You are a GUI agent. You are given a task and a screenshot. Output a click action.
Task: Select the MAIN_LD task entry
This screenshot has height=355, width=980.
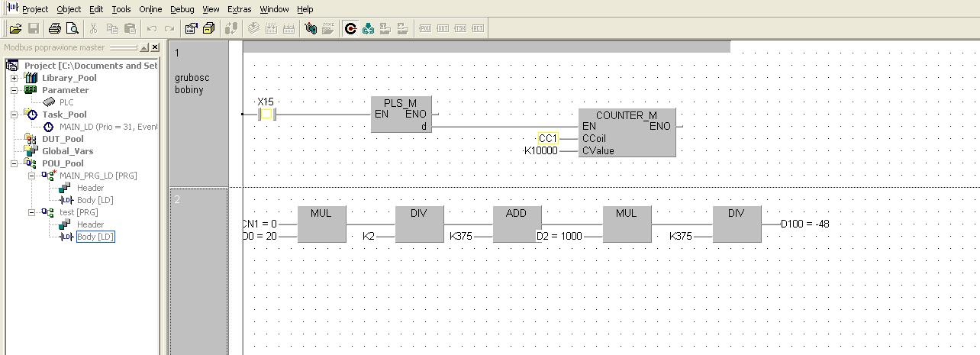click(x=108, y=127)
